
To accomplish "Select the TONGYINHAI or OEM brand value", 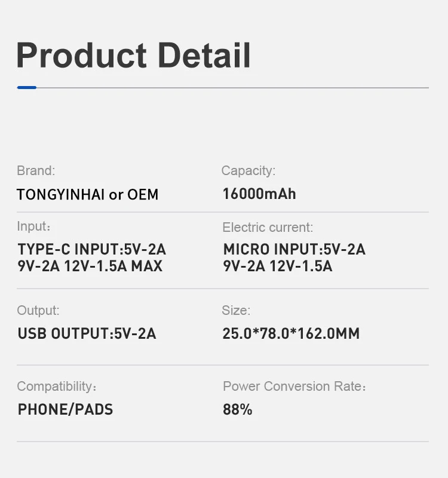I will point(88,195).
